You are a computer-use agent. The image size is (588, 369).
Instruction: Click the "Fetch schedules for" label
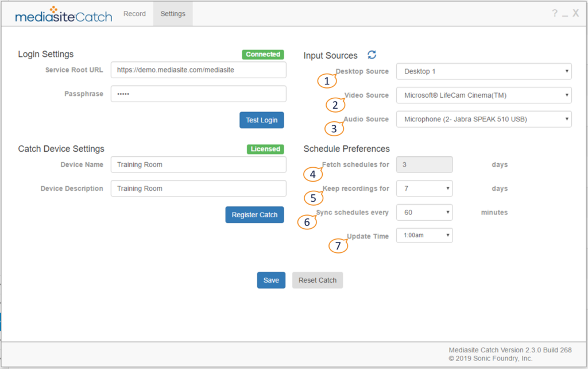tap(355, 164)
